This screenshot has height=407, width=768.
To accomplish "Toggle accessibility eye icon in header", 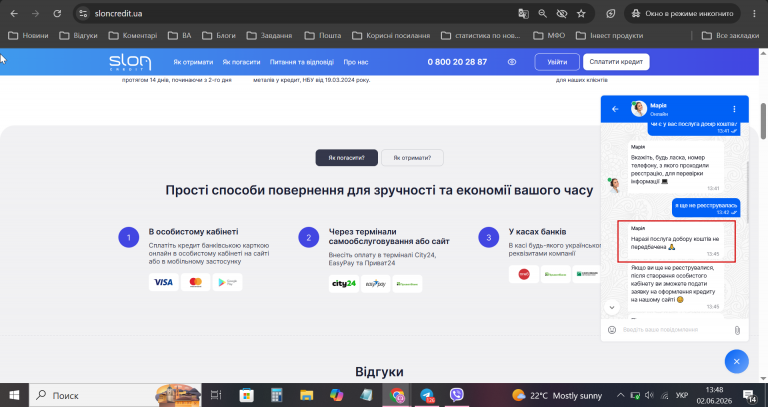I will [x=512, y=62].
